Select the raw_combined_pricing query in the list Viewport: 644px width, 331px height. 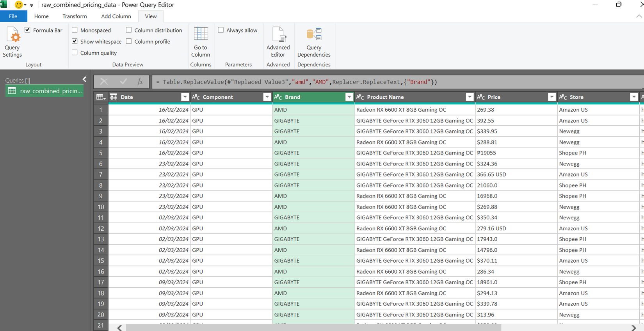[44, 91]
